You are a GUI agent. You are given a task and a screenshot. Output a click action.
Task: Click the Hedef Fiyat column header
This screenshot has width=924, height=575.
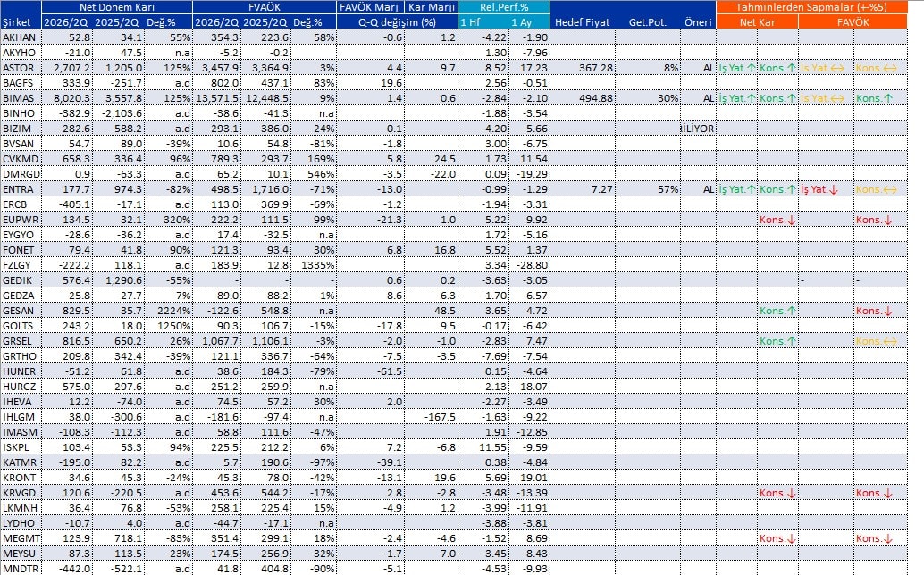[583, 22]
